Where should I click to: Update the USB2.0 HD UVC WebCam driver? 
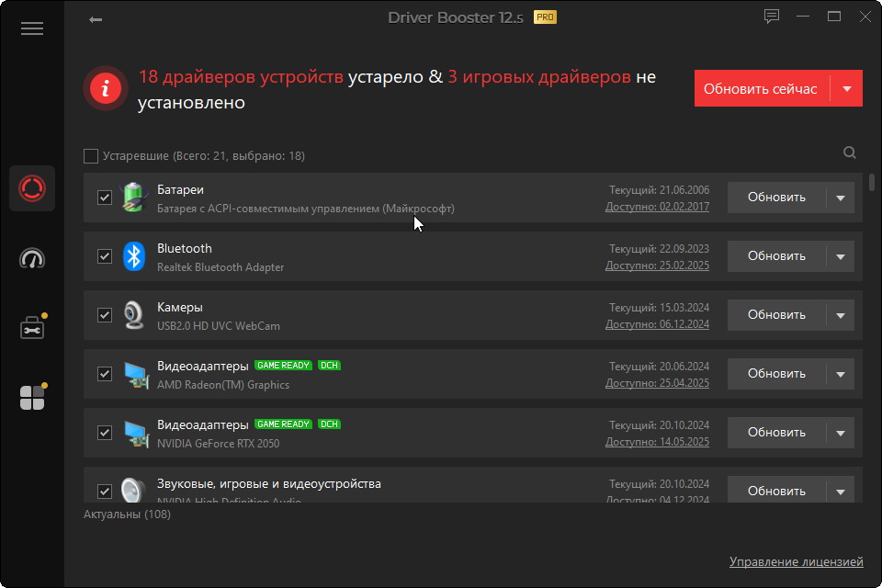click(x=776, y=315)
